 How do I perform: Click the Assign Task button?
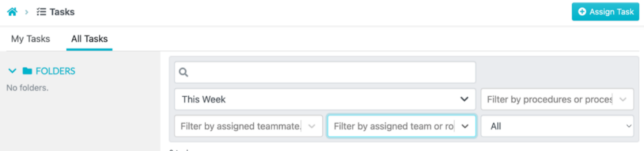click(x=605, y=12)
